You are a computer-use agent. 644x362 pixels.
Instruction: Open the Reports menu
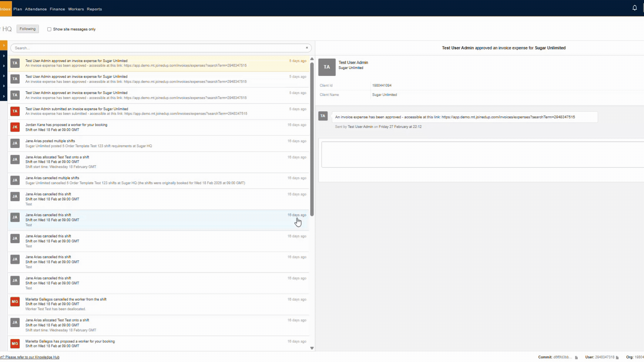(94, 9)
